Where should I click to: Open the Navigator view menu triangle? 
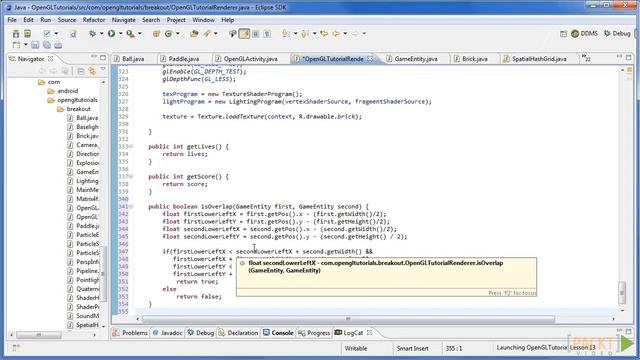[103, 70]
